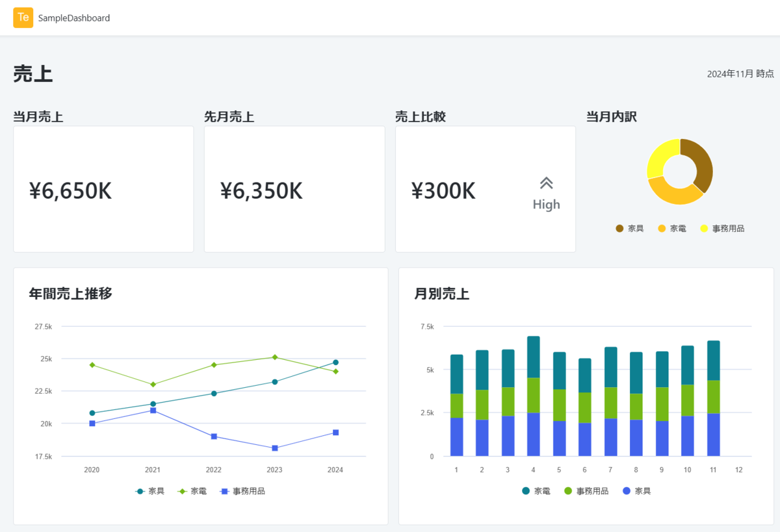Toggle 家具 series in the bar chart legend
The width and height of the screenshot is (780, 532).
[636, 491]
